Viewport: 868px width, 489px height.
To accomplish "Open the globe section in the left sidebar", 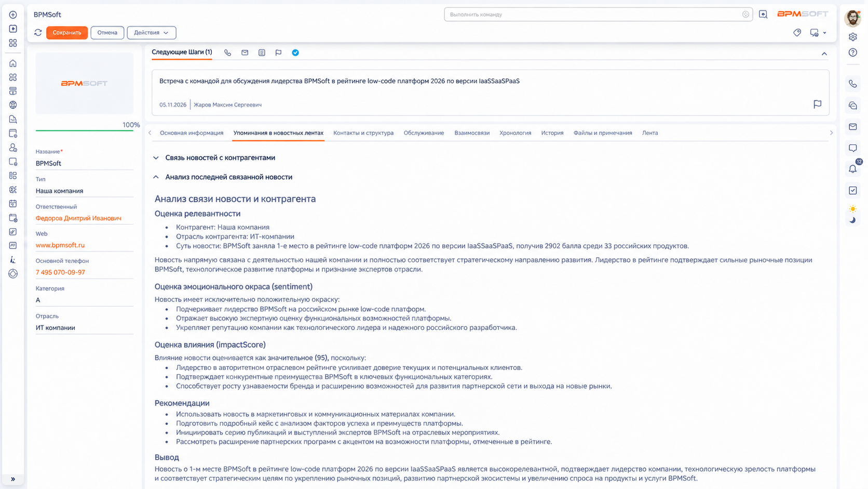I will click(13, 105).
